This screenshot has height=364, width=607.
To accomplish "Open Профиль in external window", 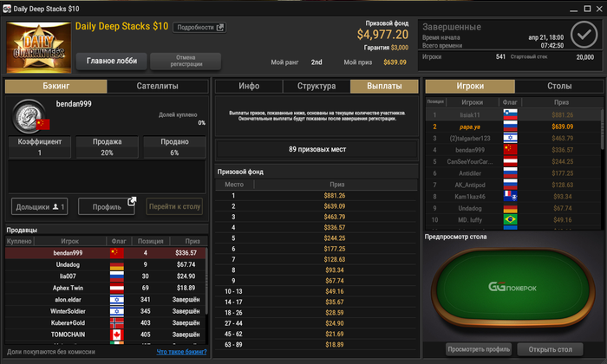I will [107, 206].
